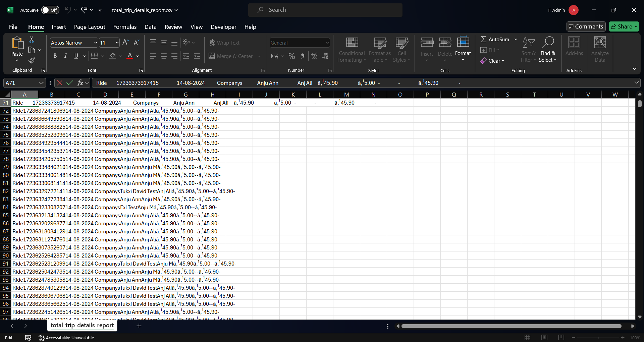Open the Name Box dropdown

[x=41, y=83]
